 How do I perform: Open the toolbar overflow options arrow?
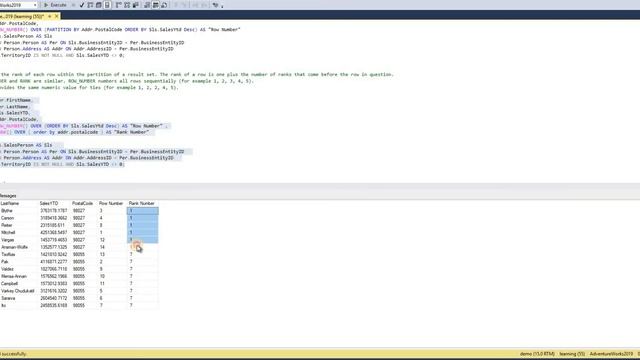click(222, 6)
